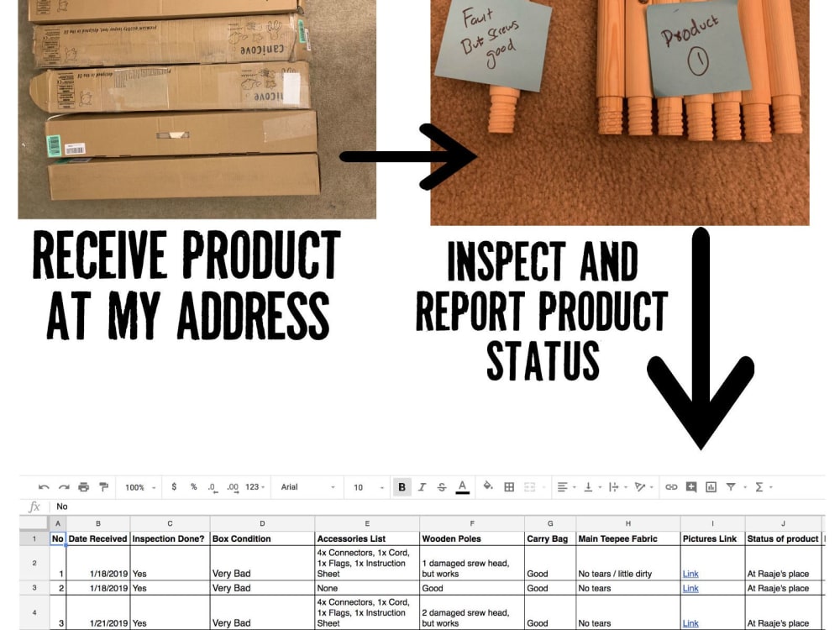840x630 pixels.
Task: Format as currency with $ button
Action: pyautogui.click(x=174, y=487)
